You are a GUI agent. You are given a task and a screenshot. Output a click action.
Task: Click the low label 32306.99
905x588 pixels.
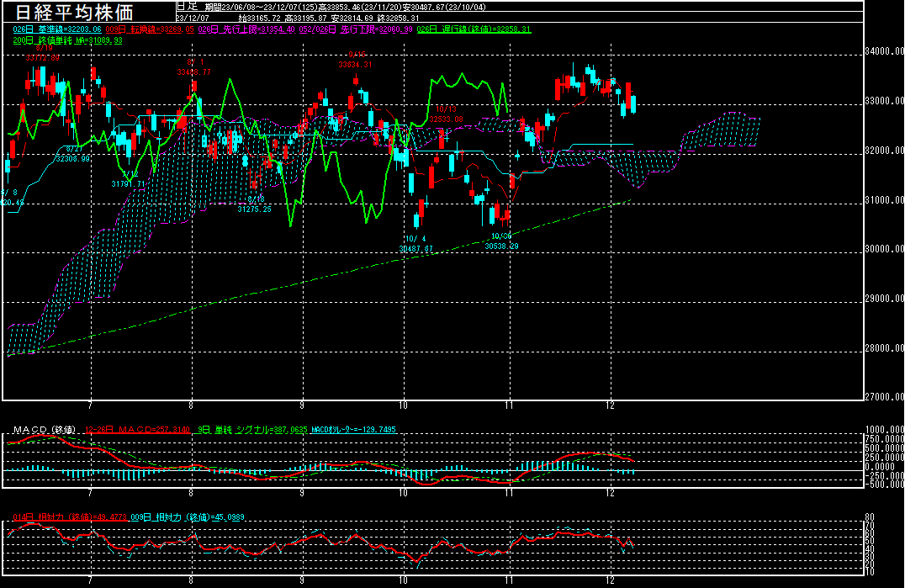(x=72, y=159)
